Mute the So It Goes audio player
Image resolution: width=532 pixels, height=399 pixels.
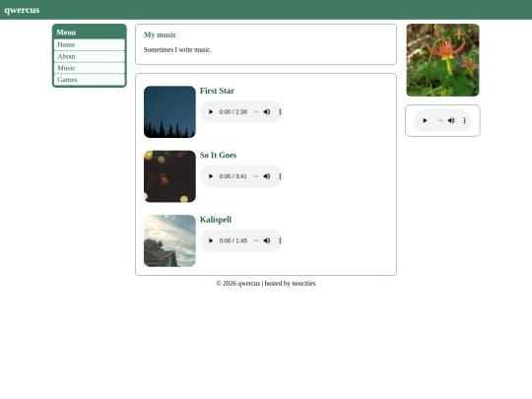click(267, 176)
